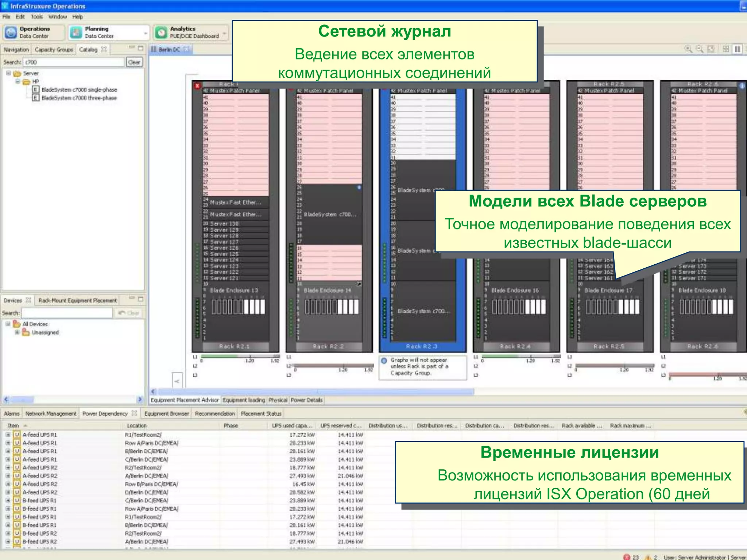747x560 pixels.
Task: Click red error icon on Rack R2.1
Action: (x=197, y=86)
